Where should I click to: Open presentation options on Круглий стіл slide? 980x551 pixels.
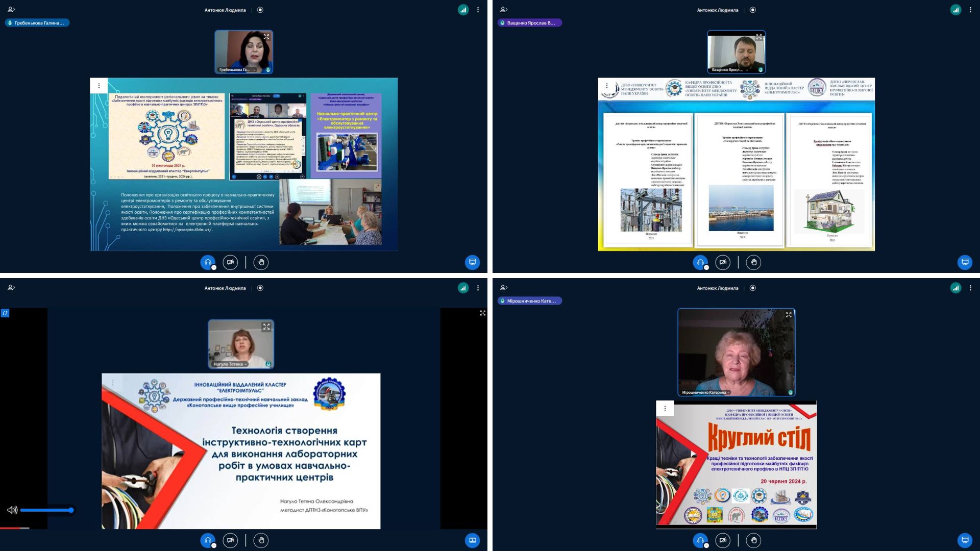tap(665, 408)
